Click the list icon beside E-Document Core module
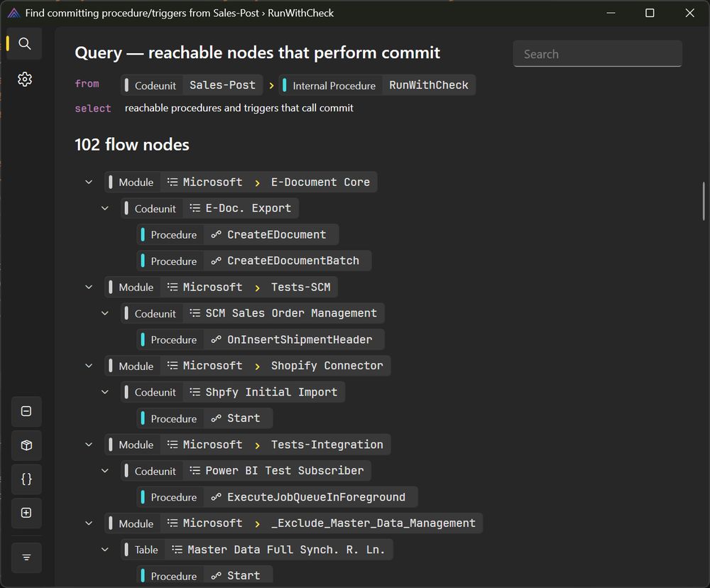 tap(173, 182)
